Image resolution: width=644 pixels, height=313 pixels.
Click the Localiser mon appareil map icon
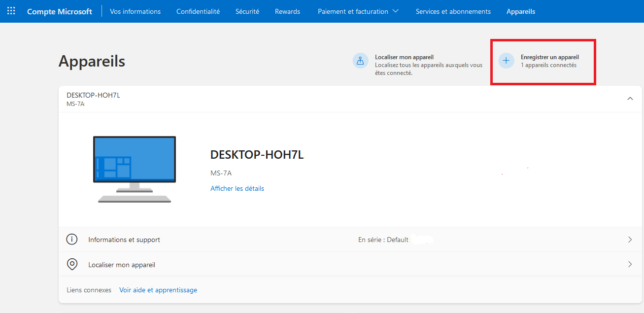(360, 61)
